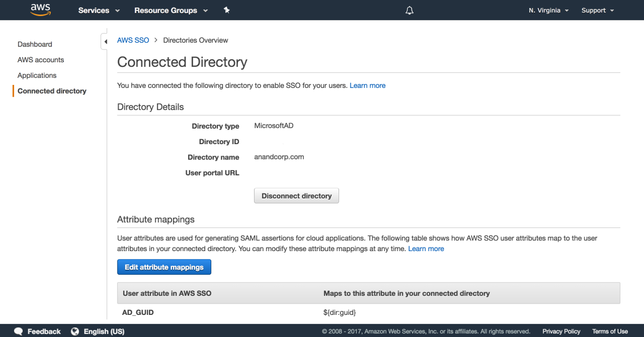Click the AD_GUID attribute cell
The image size is (644, 337).
pos(138,312)
